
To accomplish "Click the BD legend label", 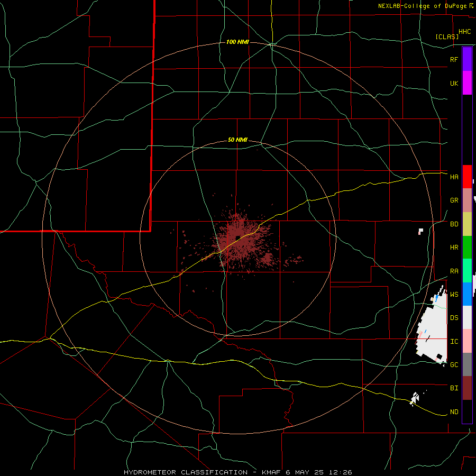I will pyautogui.click(x=454, y=224).
